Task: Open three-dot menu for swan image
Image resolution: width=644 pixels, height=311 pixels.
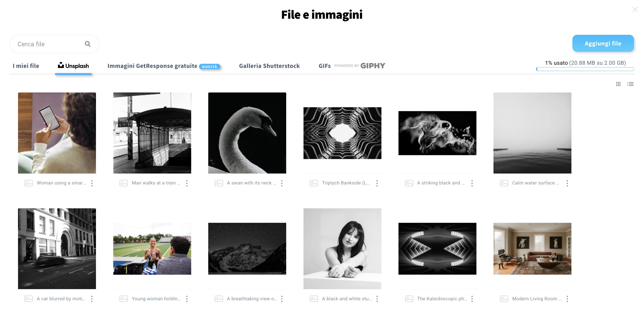Action: click(282, 183)
